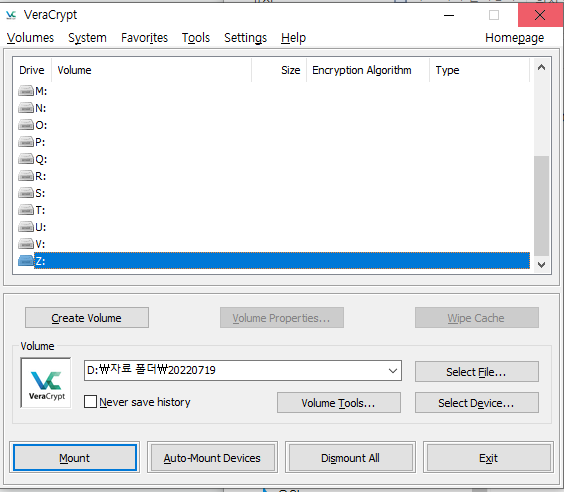Screen dimensions: 564x492
Task: Click Auto-Mount Devices button
Action: (x=212, y=457)
